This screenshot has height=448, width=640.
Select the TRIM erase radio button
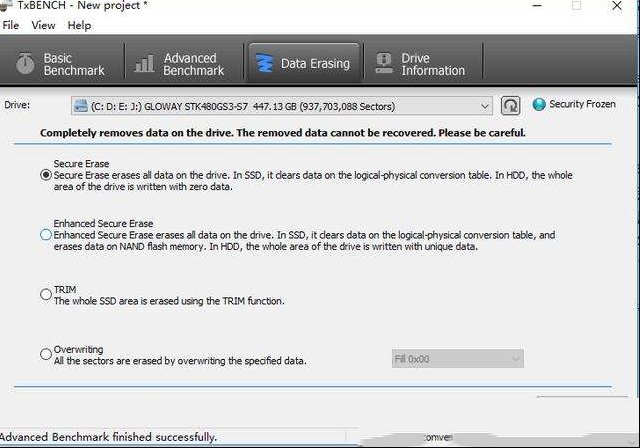46,294
